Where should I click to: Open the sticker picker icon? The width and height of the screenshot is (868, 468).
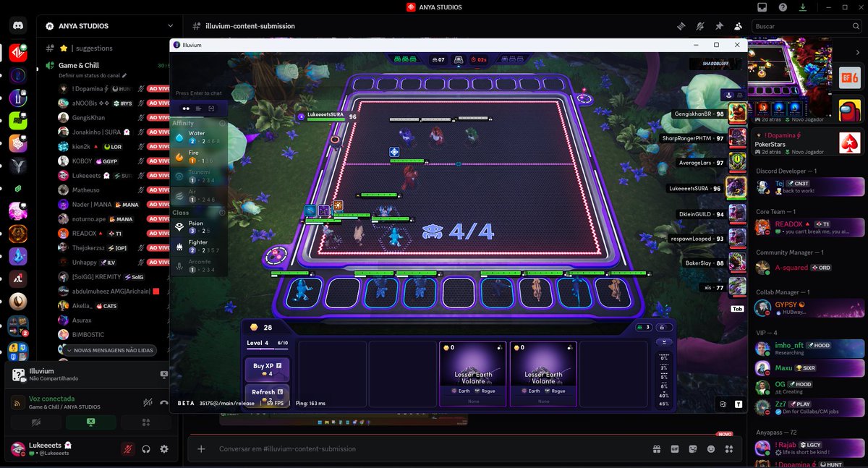pyautogui.click(x=693, y=448)
